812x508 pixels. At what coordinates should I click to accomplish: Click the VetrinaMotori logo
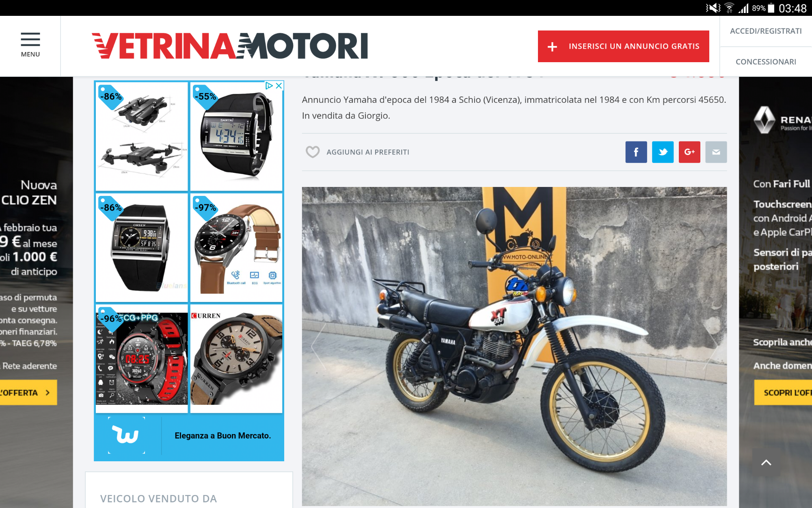[x=230, y=46]
